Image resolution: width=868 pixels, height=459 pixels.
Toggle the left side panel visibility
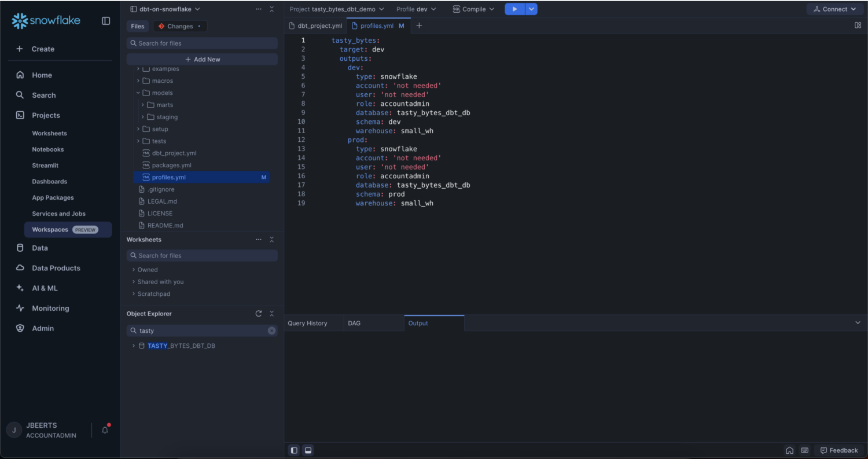(x=294, y=450)
